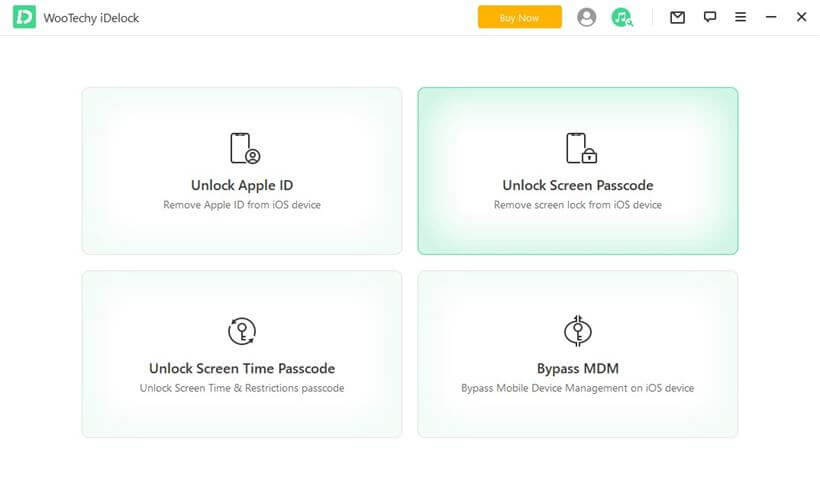Select the Unlock Apple ID title
The width and height of the screenshot is (820, 487).
242,185
